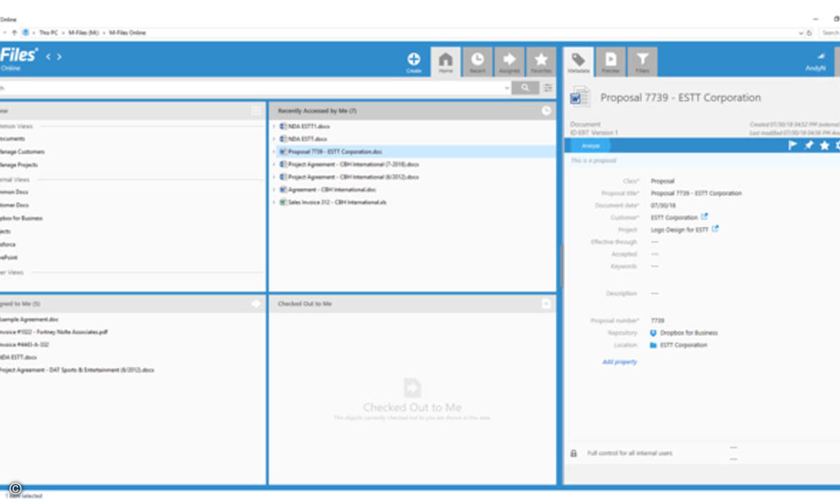Expand Sales Invoice 312 row
The height and width of the screenshot is (504, 840).
(x=274, y=202)
